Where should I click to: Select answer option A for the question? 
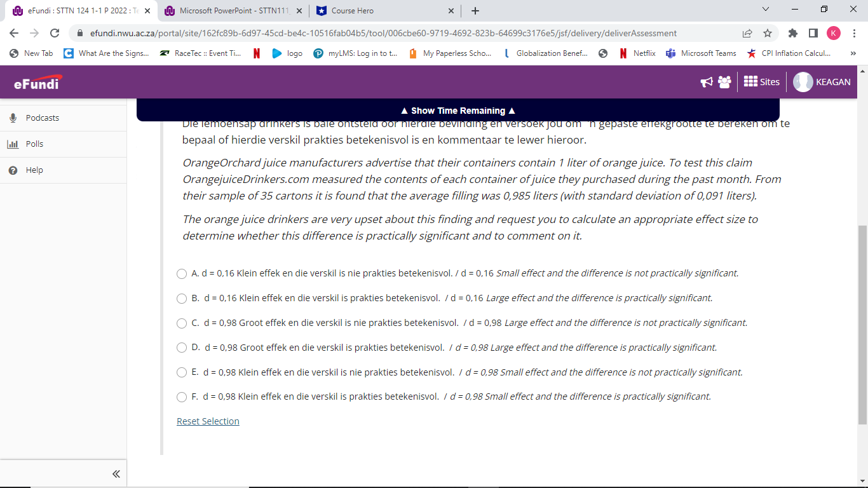tap(181, 274)
